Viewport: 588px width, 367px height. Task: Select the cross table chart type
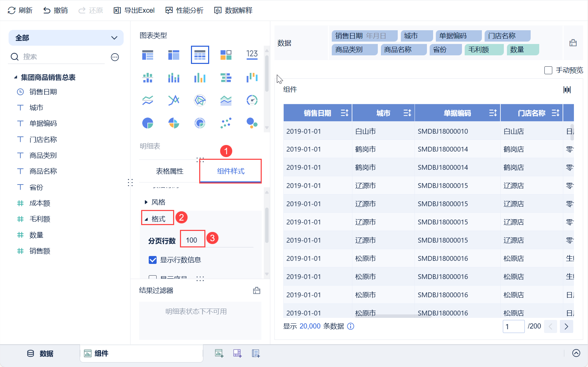[x=174, y=55]
